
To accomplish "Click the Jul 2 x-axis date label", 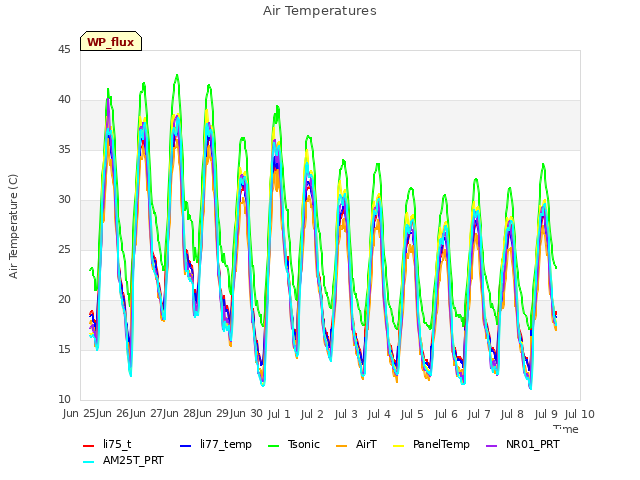I will [312, 414].
